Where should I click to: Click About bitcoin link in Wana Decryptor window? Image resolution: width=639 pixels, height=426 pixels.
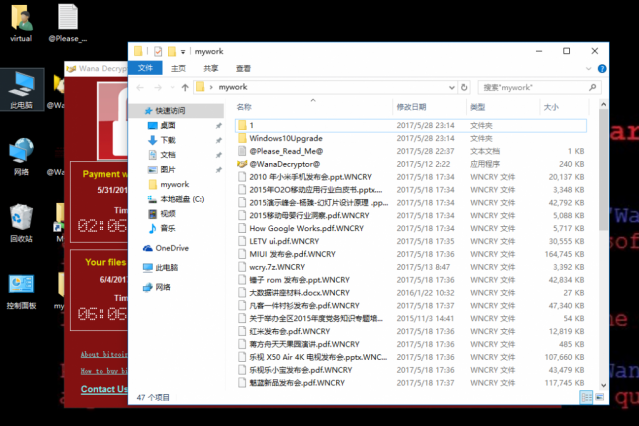pyautogui.click(x=104, y=354)
